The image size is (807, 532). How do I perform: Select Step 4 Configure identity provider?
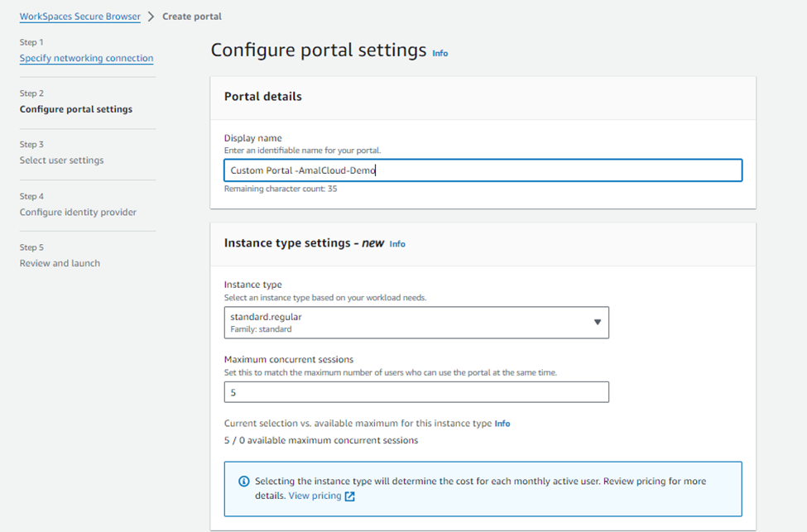79,212
